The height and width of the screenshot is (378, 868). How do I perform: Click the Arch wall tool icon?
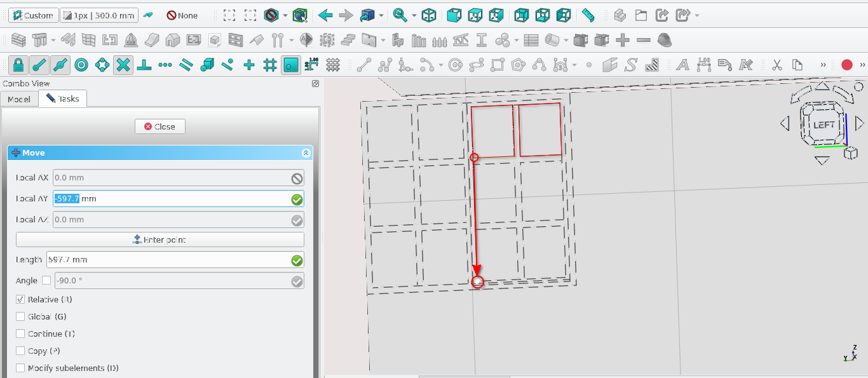[x=18, y=41]
